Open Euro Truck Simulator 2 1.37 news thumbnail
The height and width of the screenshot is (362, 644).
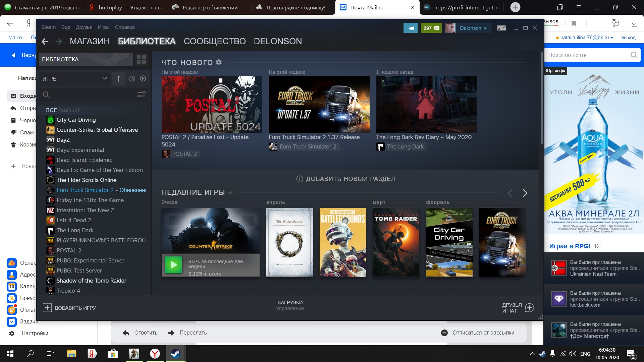[x=319, y=104]
